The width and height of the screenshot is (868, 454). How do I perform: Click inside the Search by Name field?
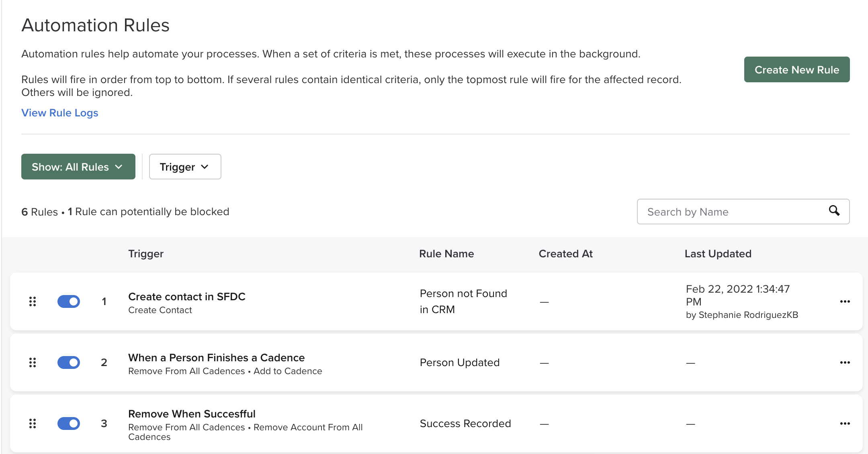click(x=723, y=212)
